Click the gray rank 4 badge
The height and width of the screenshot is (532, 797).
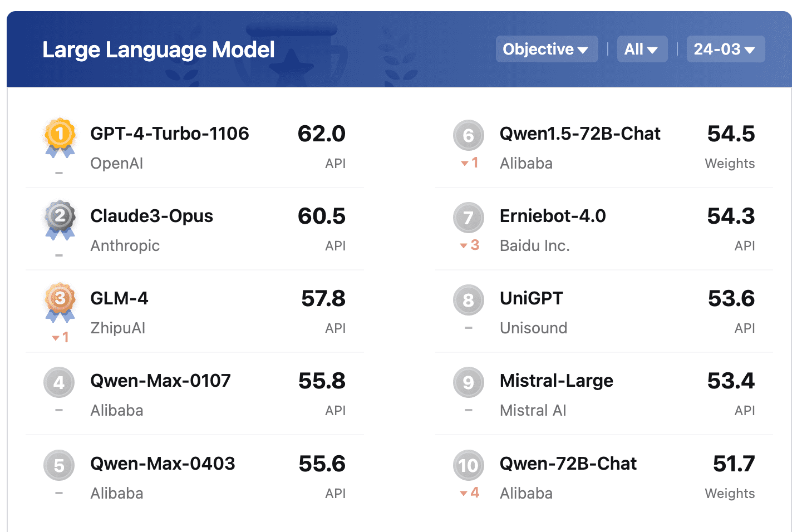[59, 382]
